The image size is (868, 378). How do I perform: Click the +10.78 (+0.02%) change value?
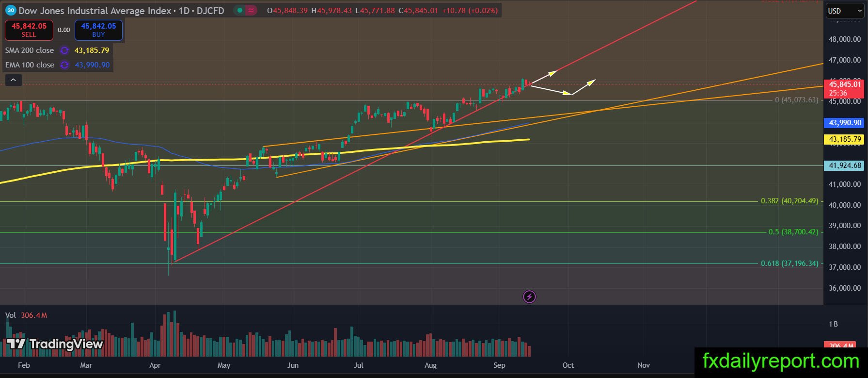coord(470,10)
